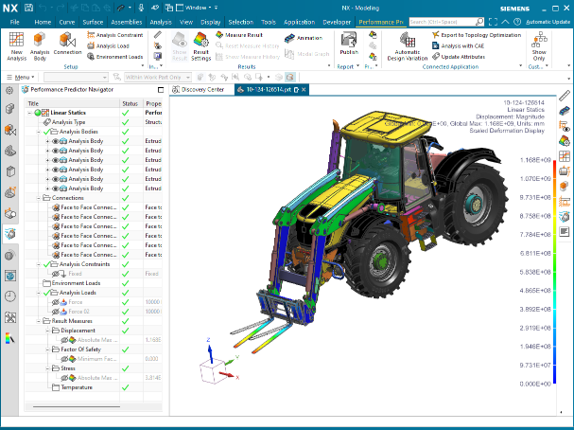Click the navigator horizontal scrollbar

click(77, 406)
